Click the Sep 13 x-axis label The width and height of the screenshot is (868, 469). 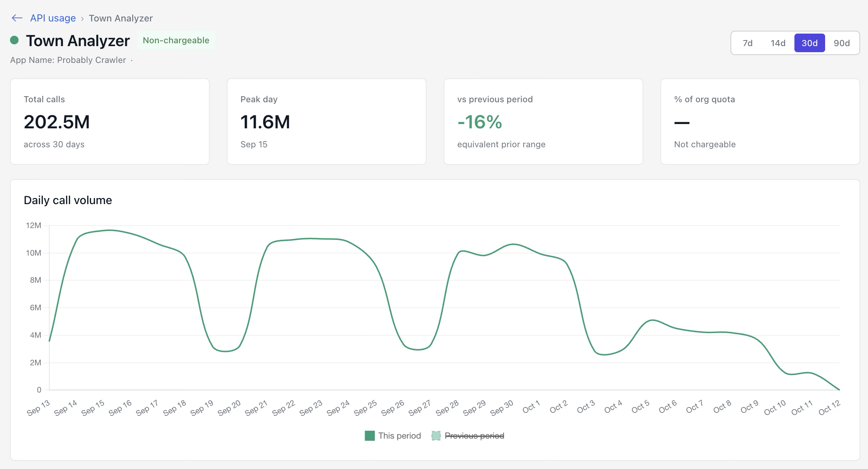(x=39, y=408)
